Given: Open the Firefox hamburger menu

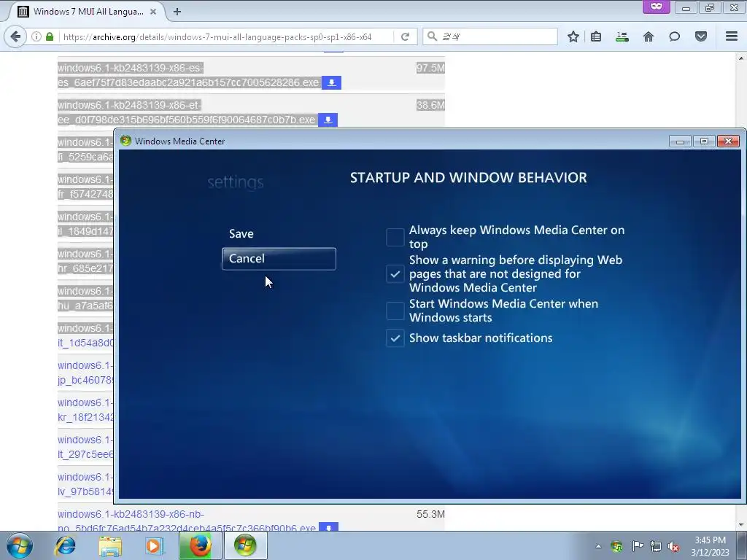Looking at the screenshot, I should point(732,36).
